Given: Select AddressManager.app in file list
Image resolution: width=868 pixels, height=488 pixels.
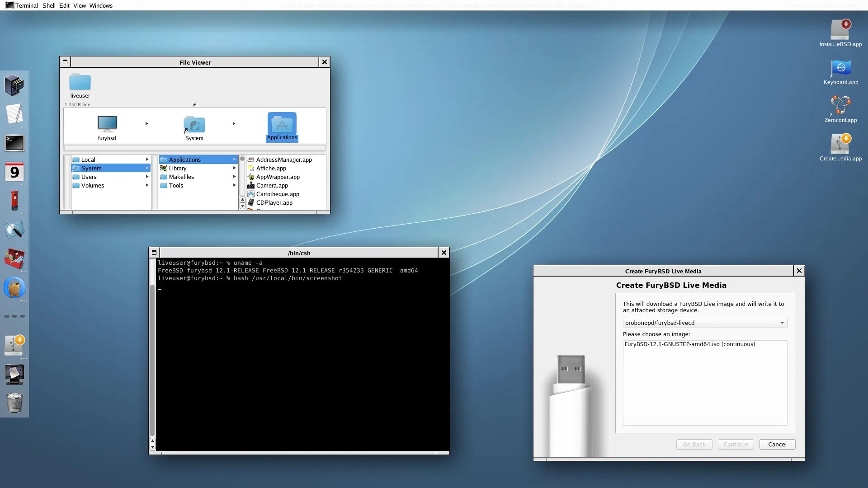Looking at the screenshot, I should (284, 160).
